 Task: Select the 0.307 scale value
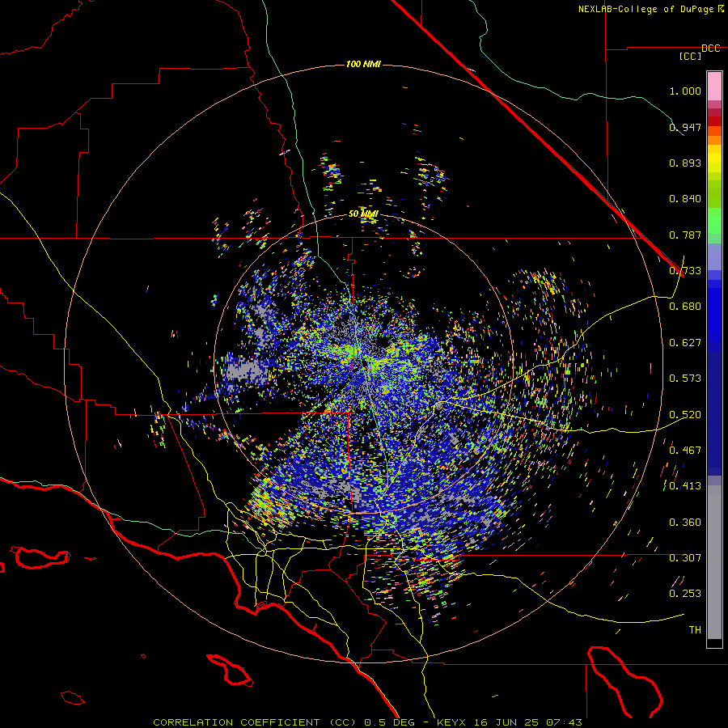coord(685,557)
